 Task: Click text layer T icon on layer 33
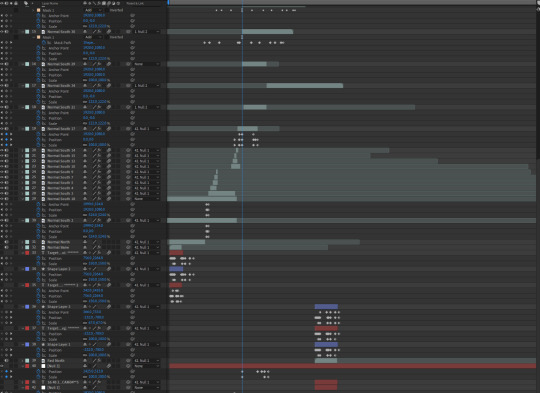tap(43, 252)
